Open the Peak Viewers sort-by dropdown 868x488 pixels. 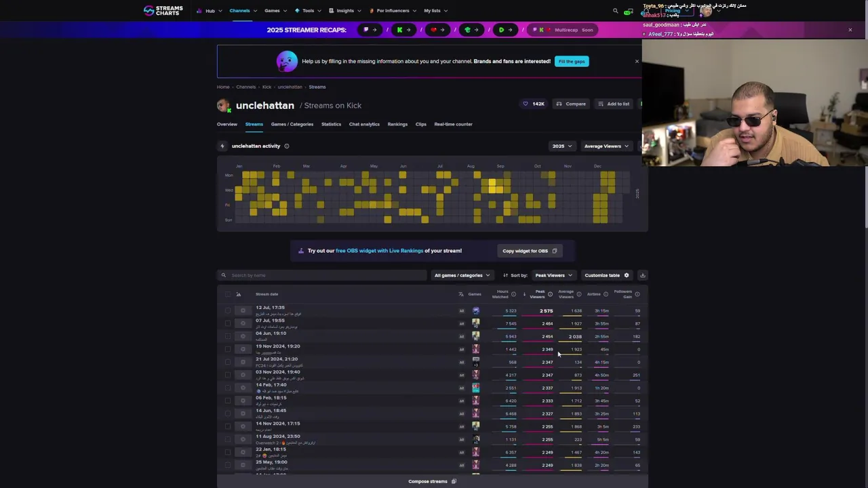pos(553,275)
